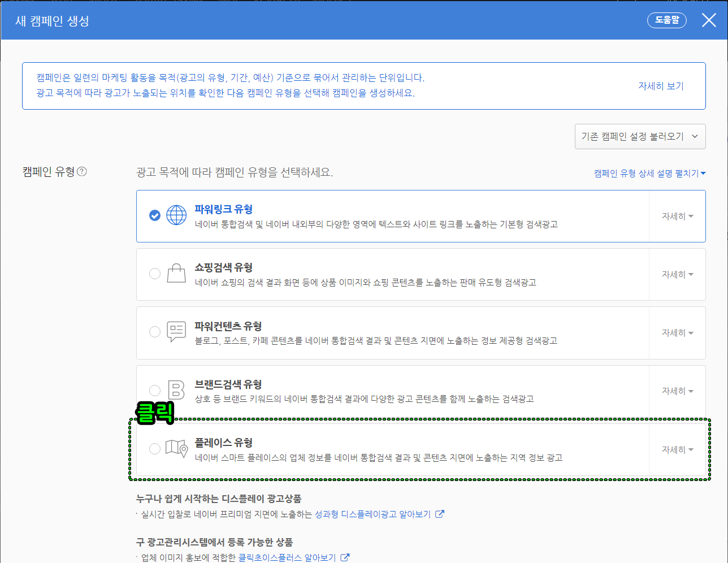Click 쇼핑검색 description starting with 네이버 쇼핑의 검색 결과
This screenshot has width=728, height=563.
366,282
